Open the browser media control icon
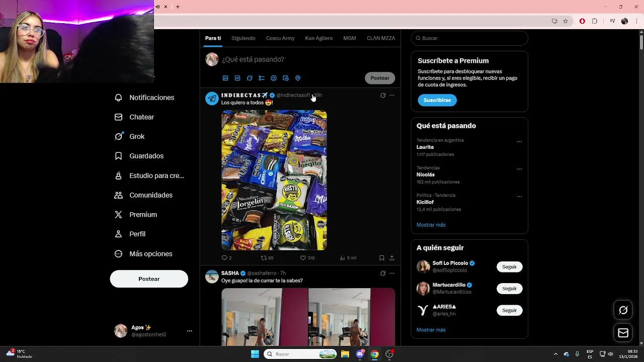The width and height of the screenshot is (644, 362). click(612, 21)
